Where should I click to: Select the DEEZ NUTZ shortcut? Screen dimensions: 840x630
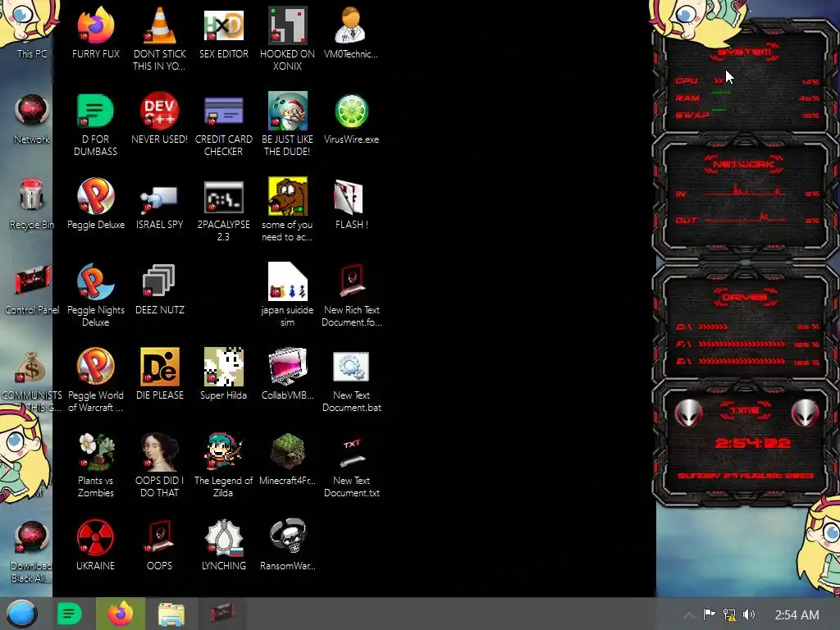[x=159, y=290]
